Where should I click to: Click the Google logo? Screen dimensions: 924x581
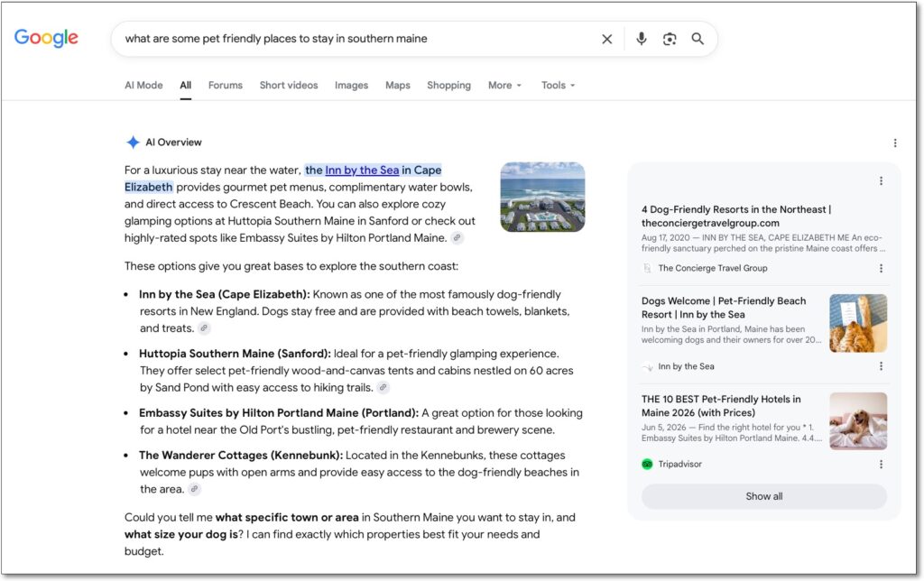pos(46,38)
